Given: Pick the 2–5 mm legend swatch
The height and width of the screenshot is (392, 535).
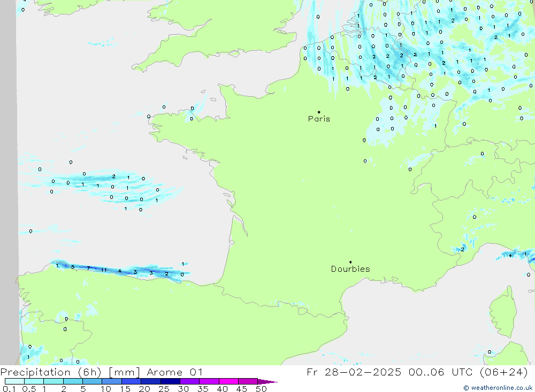Looking at the screenshot, I should tap(73, 381).
